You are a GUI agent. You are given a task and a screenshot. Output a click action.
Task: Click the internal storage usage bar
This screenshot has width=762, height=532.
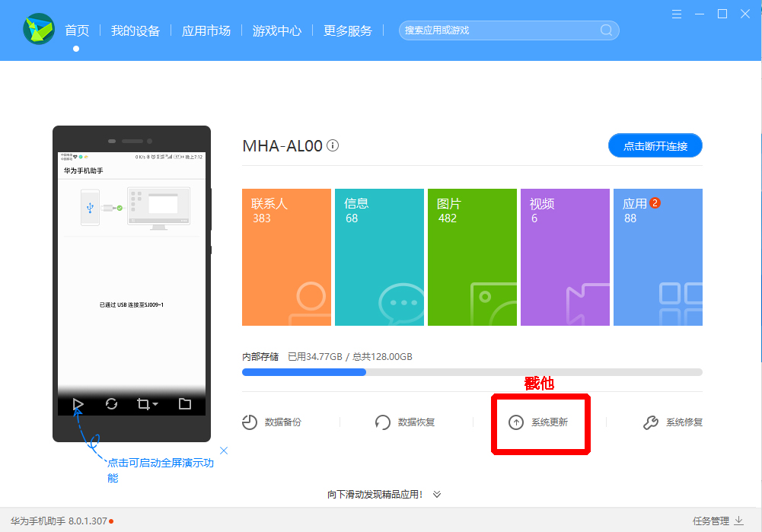pos(472,372)
